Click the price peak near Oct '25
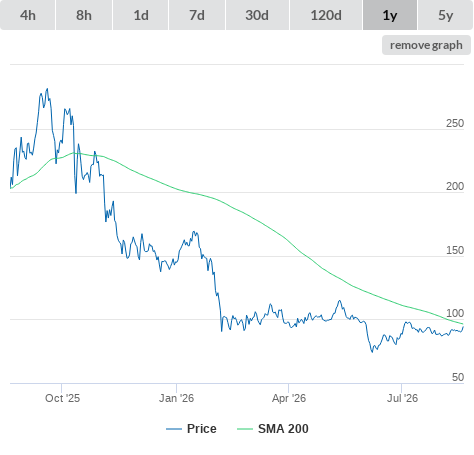This screenshot has width=474, height=455. [x=47, y=89]
